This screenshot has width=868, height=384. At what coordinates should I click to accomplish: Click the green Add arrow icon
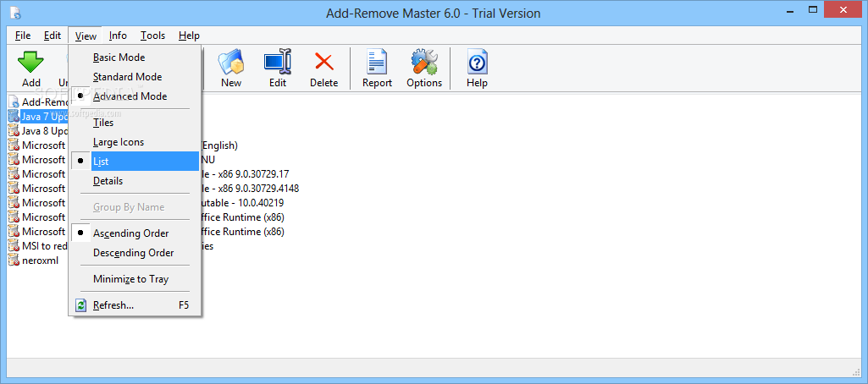[31, 62]
